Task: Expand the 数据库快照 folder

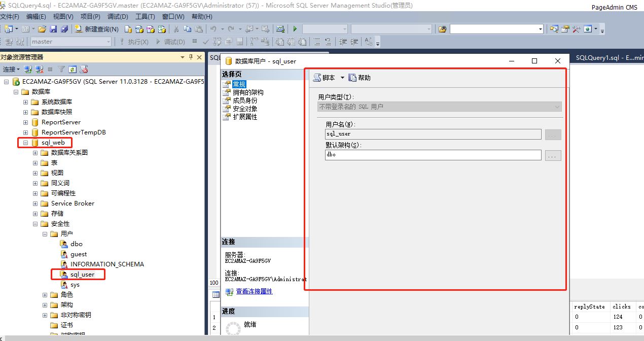Action: pyautogui.click(x=25, y=112)
